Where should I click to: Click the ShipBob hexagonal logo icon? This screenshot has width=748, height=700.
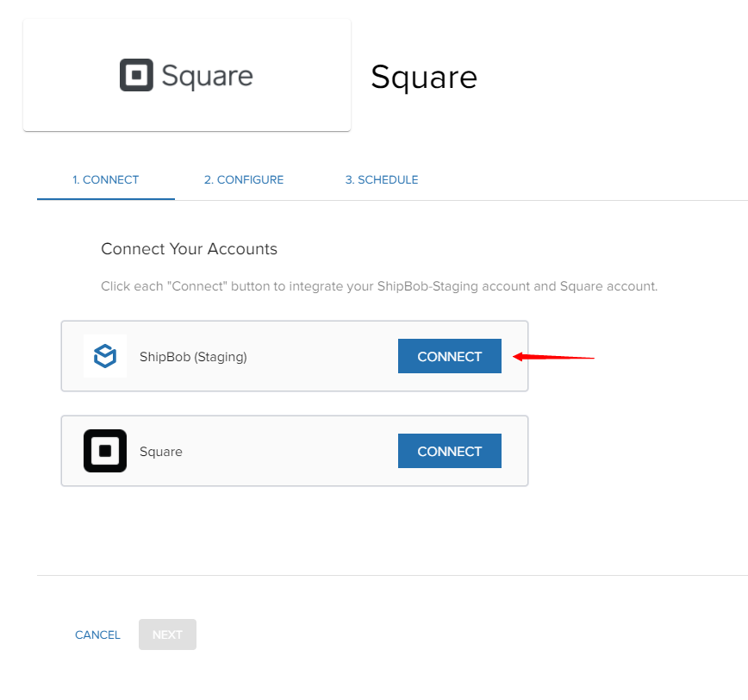(x=105, y=355)
